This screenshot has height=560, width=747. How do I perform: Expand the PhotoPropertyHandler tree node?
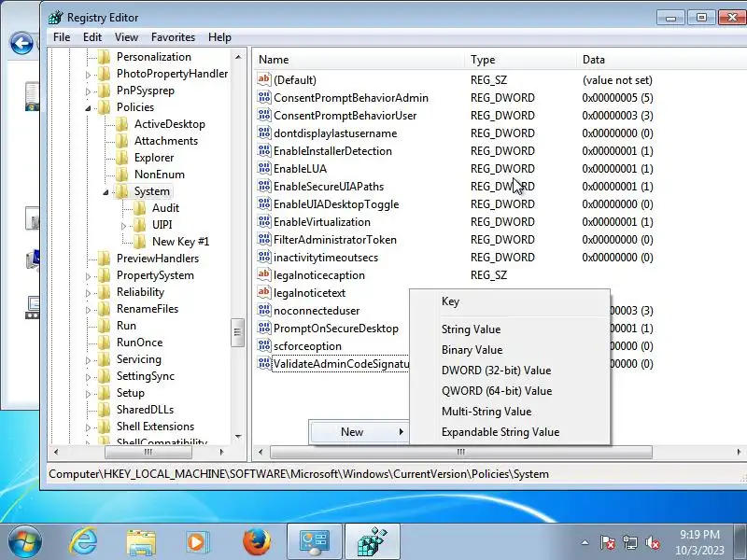(88, 75)
